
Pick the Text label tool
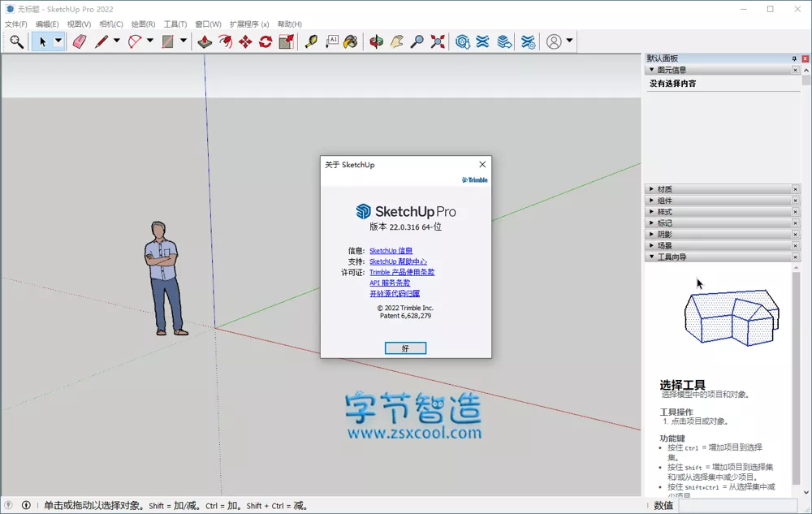click(331, 41)
